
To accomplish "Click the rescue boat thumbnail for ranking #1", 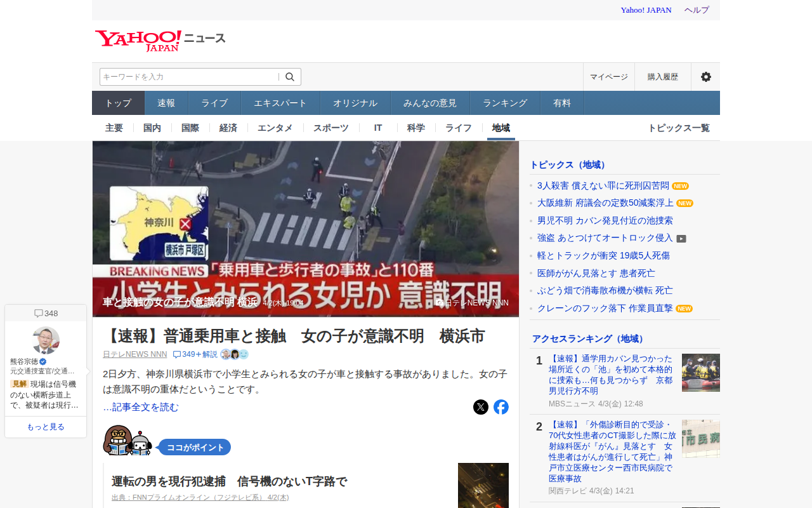I will tap(701, 373).
